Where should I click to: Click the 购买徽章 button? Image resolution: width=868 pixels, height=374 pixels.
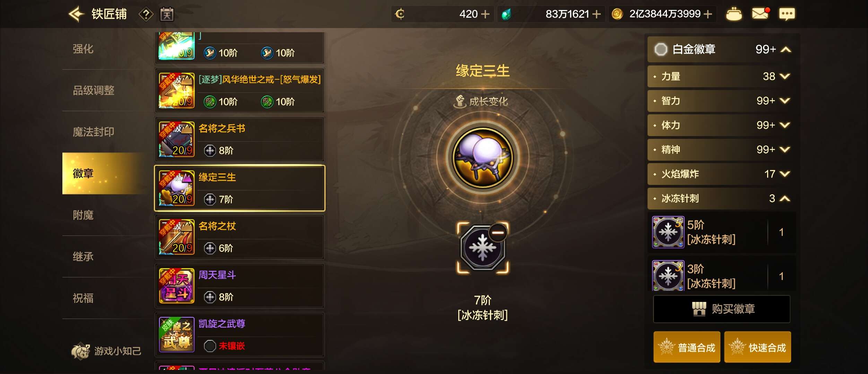point(721,309)
